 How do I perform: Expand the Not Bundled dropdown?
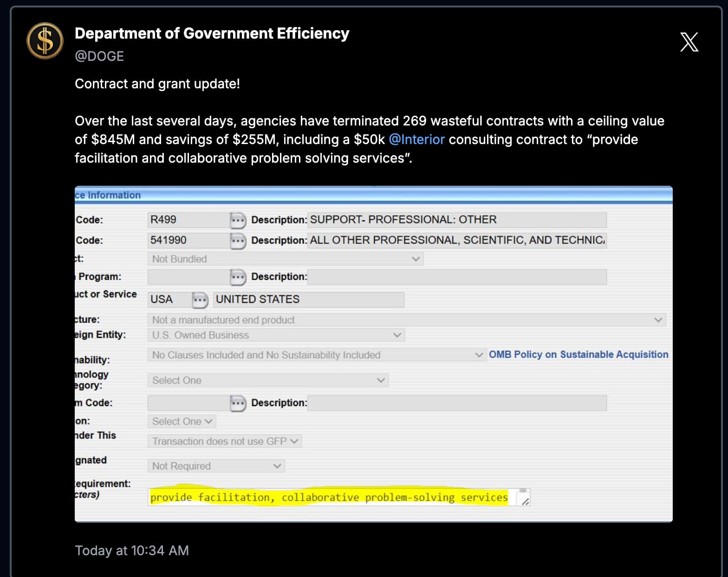tap(286, 259)
